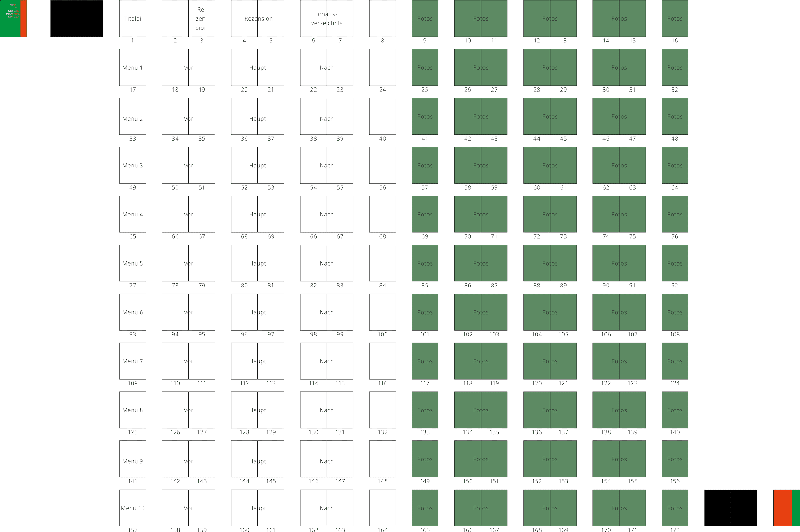
Task: Select Fotos page 16
Action: 675,18
